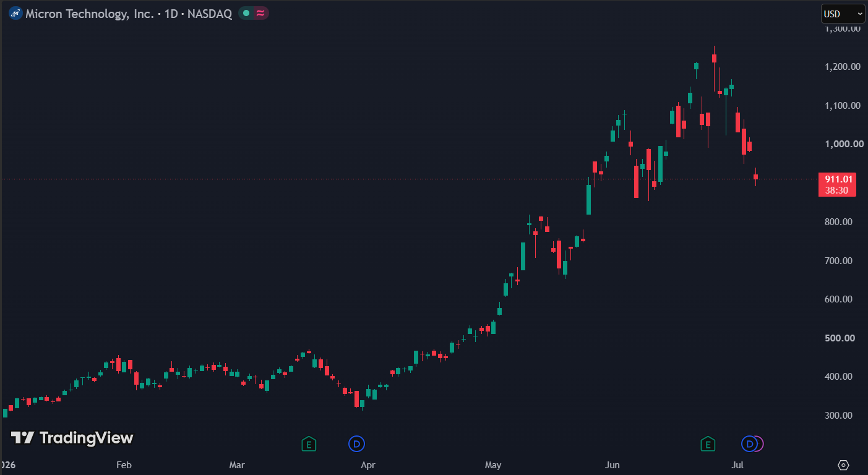Click the 700.00 price axis label
Screen dimensions: 868x475
[x=839, y=261]
